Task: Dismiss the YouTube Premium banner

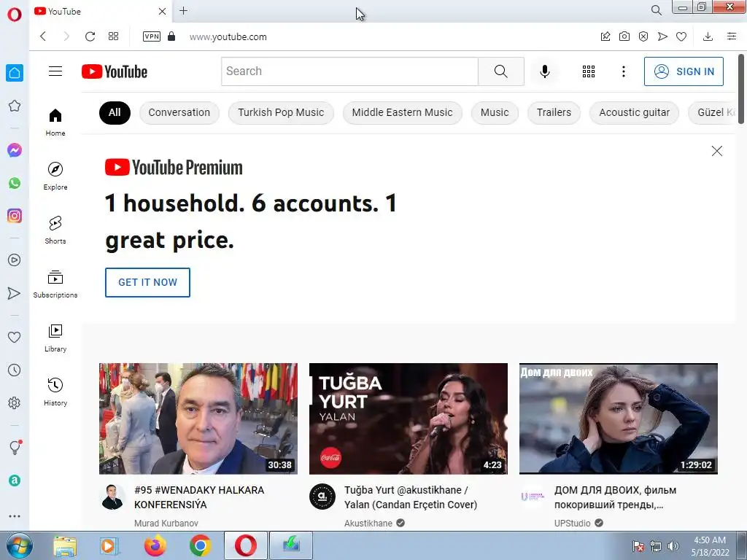Action: click(x=717, y=151)
